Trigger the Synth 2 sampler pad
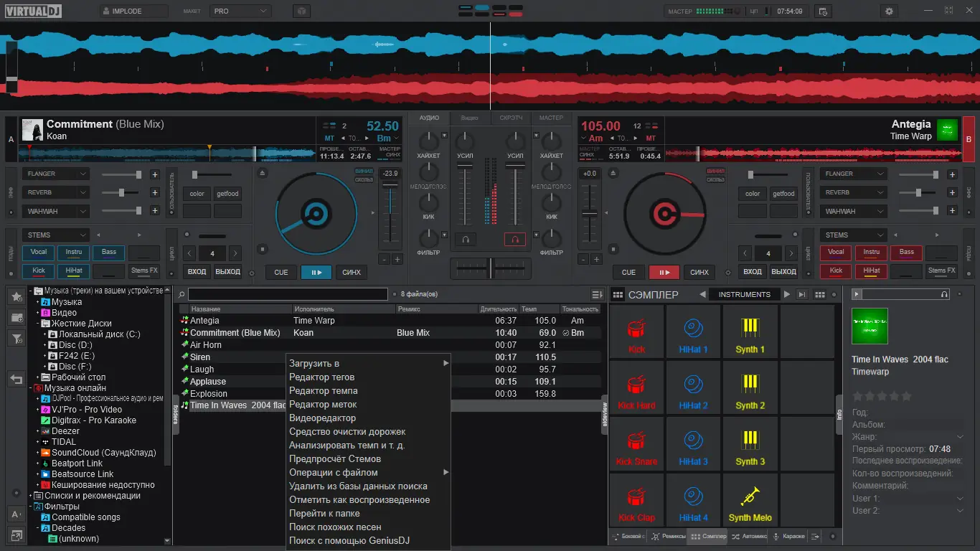The height and width of the screenshot is (551, 980). point(750,387)
